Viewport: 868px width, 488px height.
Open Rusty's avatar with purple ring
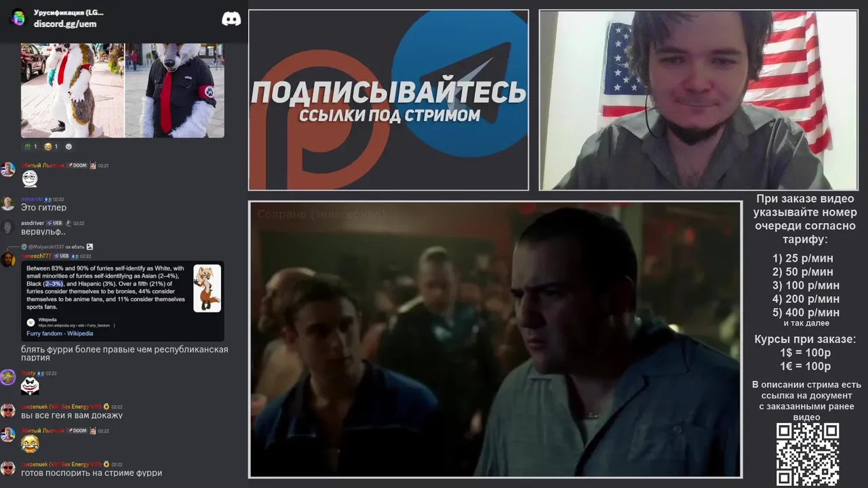[x=8, y=378]
